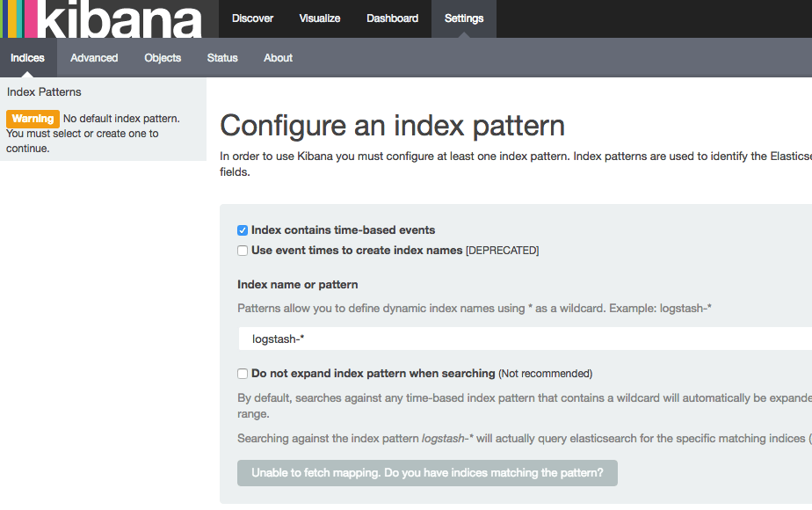The height and width of the screenshot is (510, 812).
Task: Click the No default index pattern message
Action: pyautogui.click(x=93, y=133)
